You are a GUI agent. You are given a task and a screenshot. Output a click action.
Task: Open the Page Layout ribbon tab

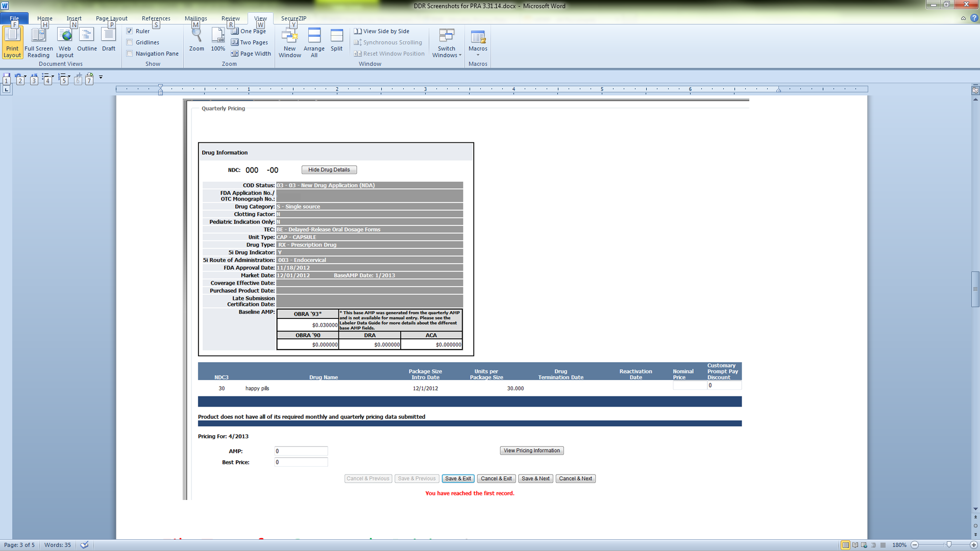(x=111, y=18)
